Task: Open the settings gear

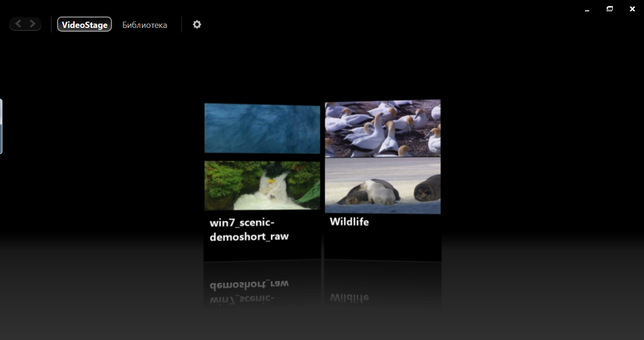Action: tap(197, 24)
